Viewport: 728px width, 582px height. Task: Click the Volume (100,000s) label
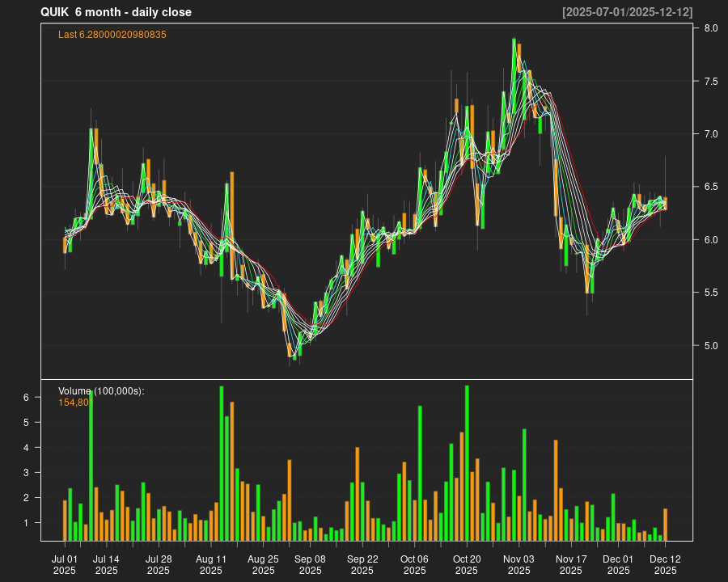click(x=101, y=391)
